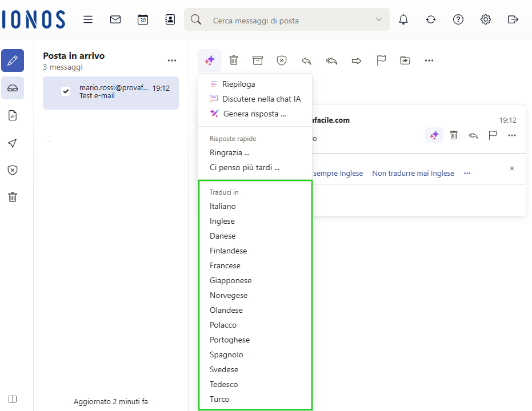Image resolution: width=532 pixels, height=411 pixels.
Task: Open the contacts address book icon
Action: [170, 19]
